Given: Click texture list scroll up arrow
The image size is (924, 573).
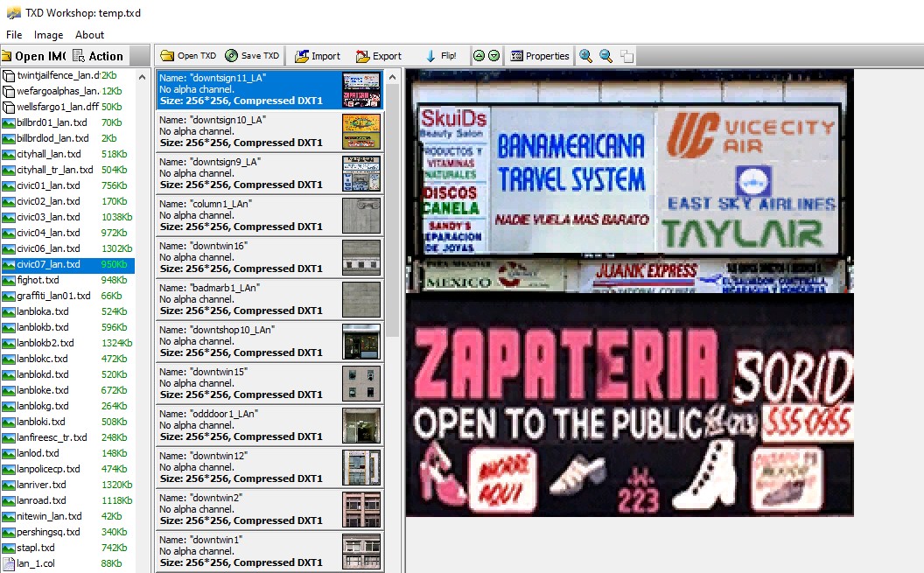Looking at the screenshot, I should tap(393, 77).
